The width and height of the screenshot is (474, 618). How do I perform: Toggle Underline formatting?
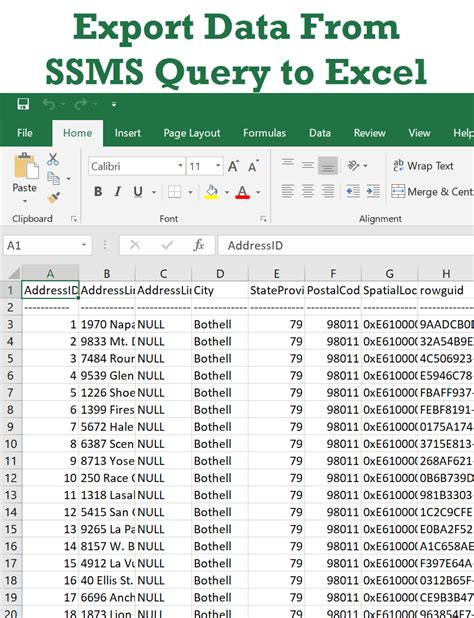(138, 192)
